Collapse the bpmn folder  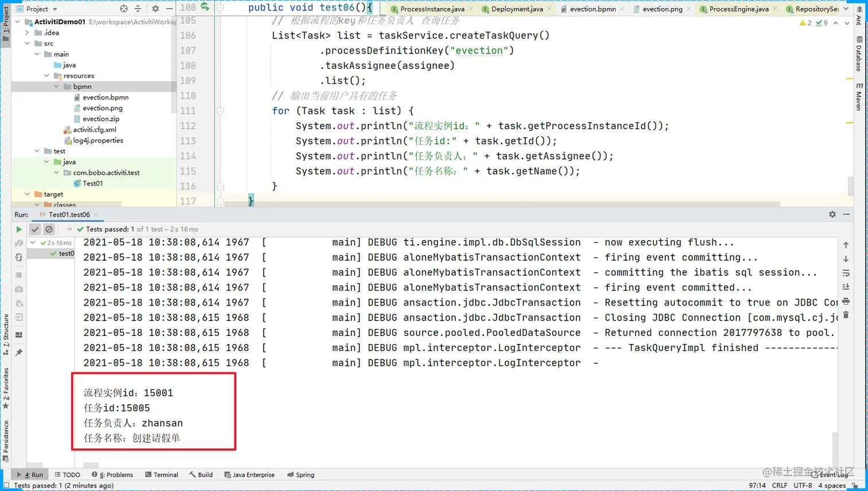click(x=56, y=87)
